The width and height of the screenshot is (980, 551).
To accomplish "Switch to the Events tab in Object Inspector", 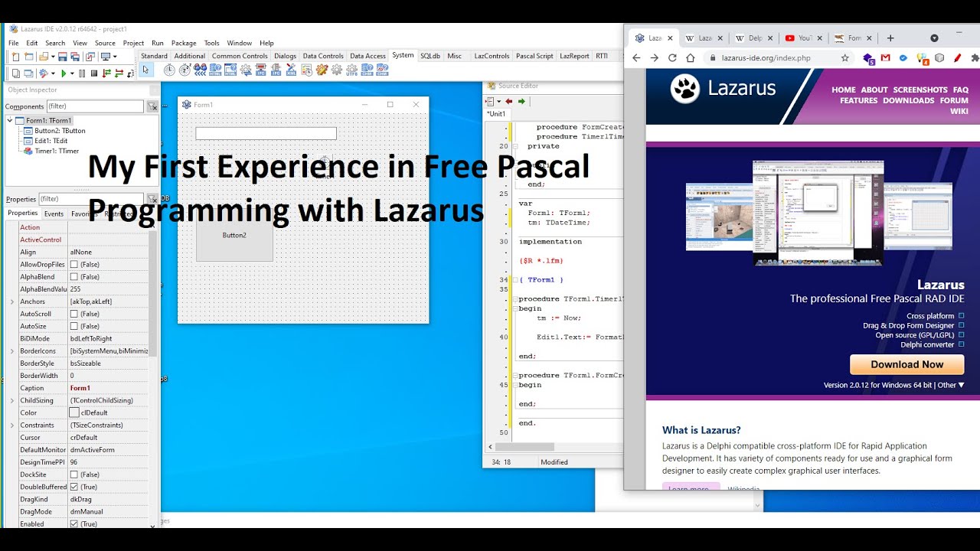I will coord(54,214).
